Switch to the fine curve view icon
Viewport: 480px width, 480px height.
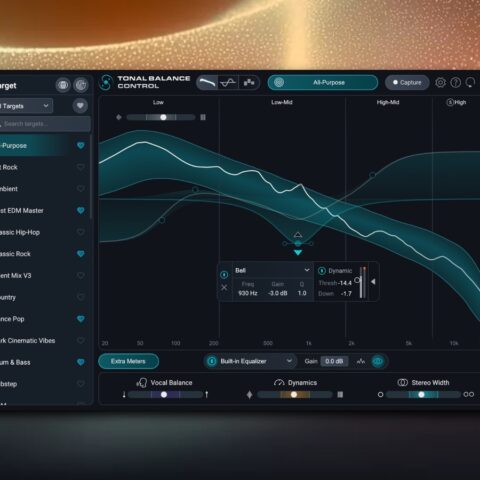(228, 82)
